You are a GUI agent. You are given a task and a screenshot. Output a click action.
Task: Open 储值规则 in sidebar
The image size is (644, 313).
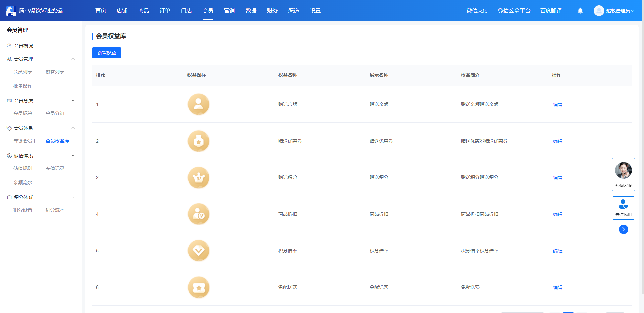point(23,168)
